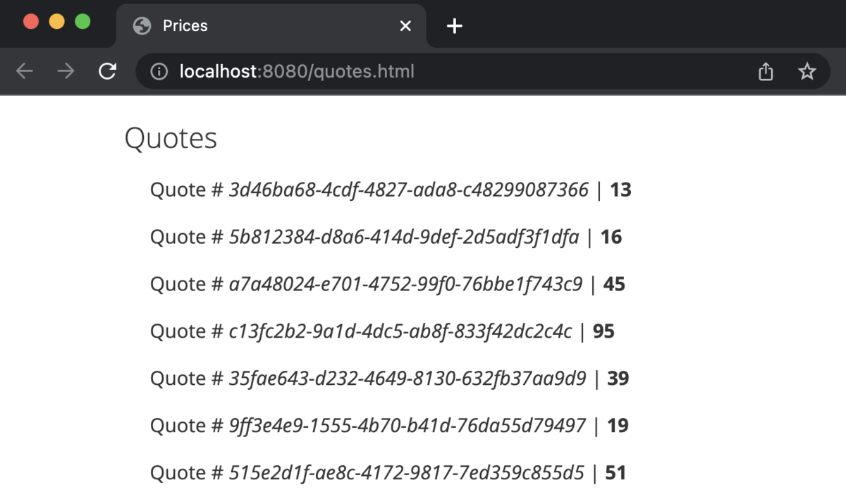Image resolution: width=846 pixels, height=504 pixels.
Task: Click quote ID starting with 5b812384
Action: click(404, 237)
